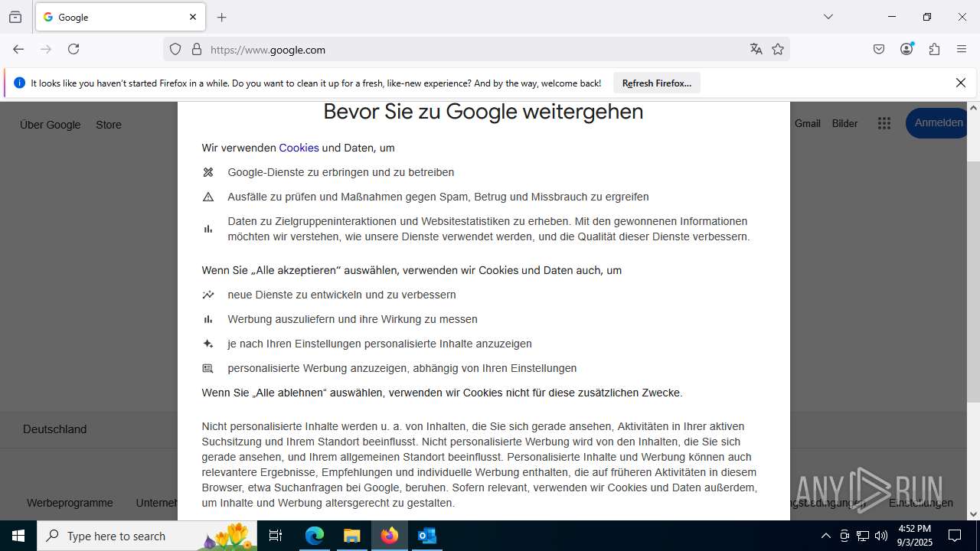This screenshot has width=980, height=551.
Task: Click the text Google-Dienste zu erbringen und zu betreiben
Action: [x=341, y=172]
